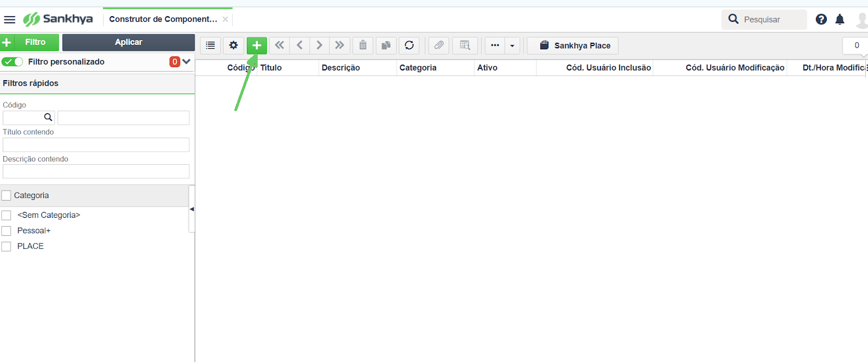Toggle the Filtro personalizado switch

tap(12, 62)
